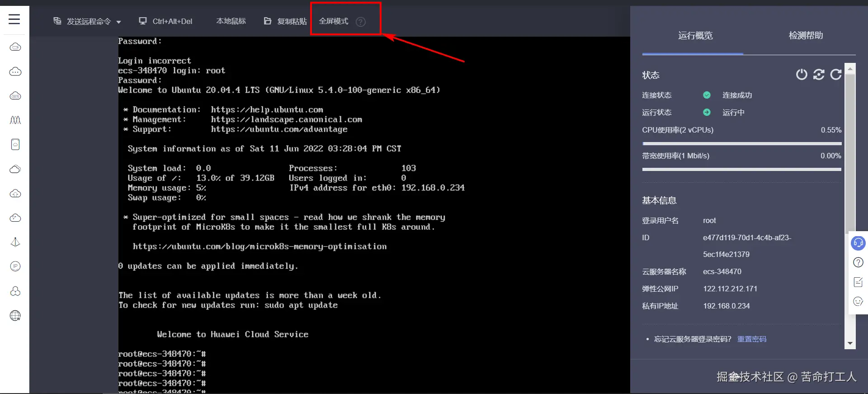Open the pyramid network sidebar icon
Screen dimensions: 868x394
pyautogui.click(x=15, y=242)
